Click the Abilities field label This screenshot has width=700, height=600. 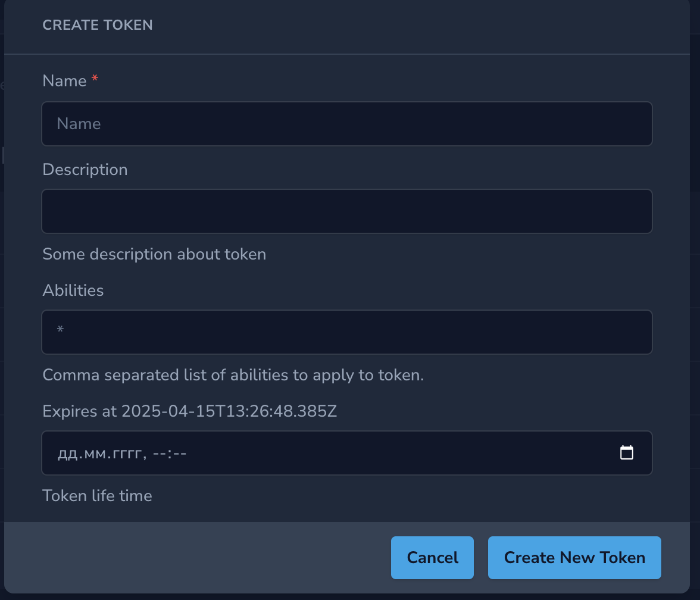(73, 290)
